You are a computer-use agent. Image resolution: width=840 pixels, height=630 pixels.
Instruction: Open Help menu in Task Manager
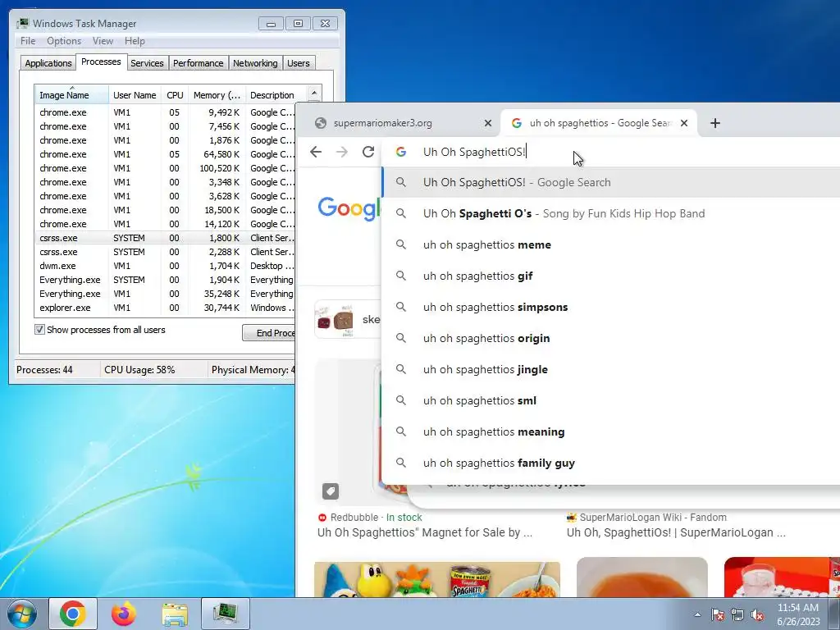(x=135, y=41)
